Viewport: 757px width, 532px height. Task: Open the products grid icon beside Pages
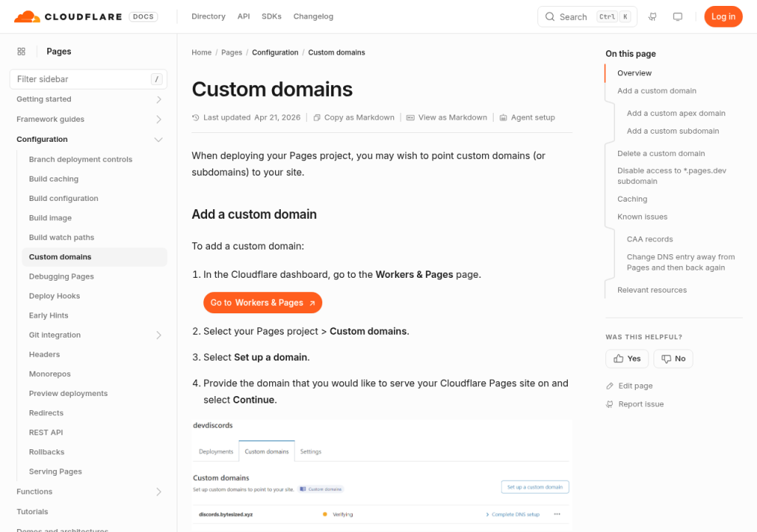point(21,52)
